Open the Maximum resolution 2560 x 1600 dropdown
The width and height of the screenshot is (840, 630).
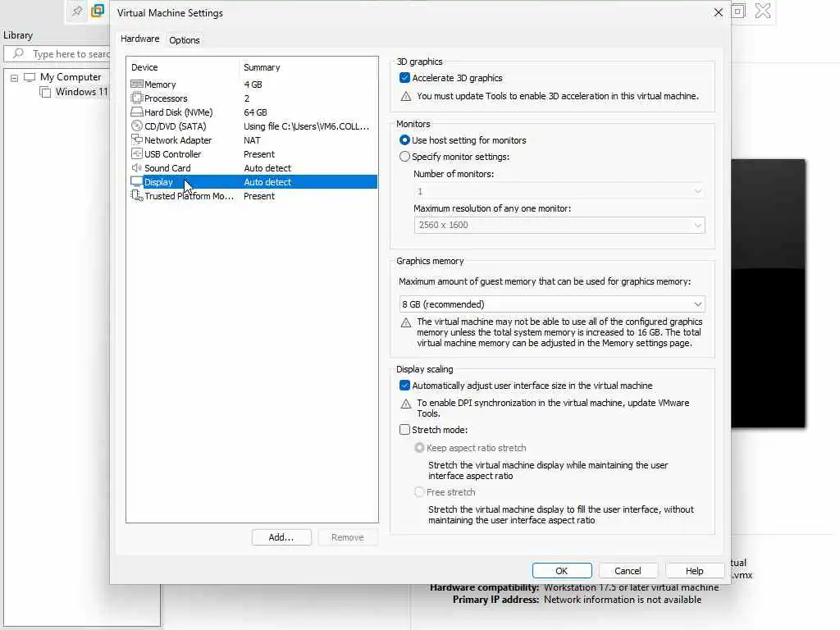(559, 225)
